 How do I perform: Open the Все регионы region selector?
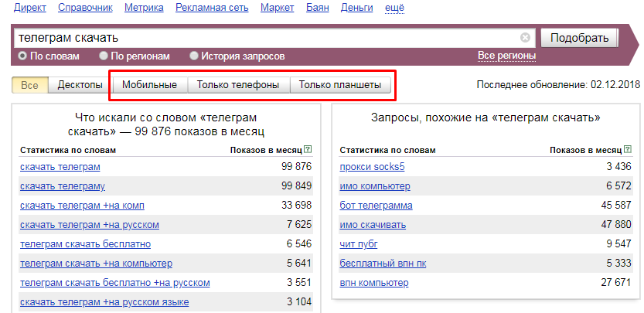[507, 56]
